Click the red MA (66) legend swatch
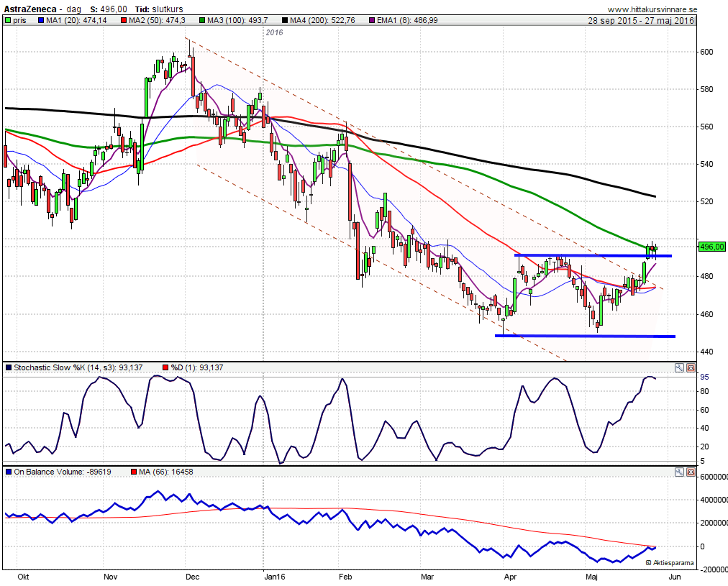The image size is (728, 586). coord(134,472)
